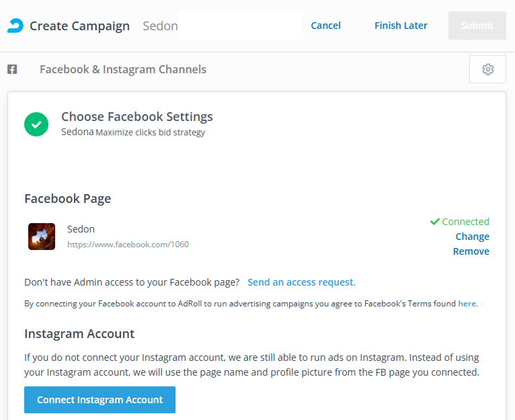The height and width of the screenshot is (420, 515).
Task: Click the green checkmark step icon
Action: click(x=36, y=124)
